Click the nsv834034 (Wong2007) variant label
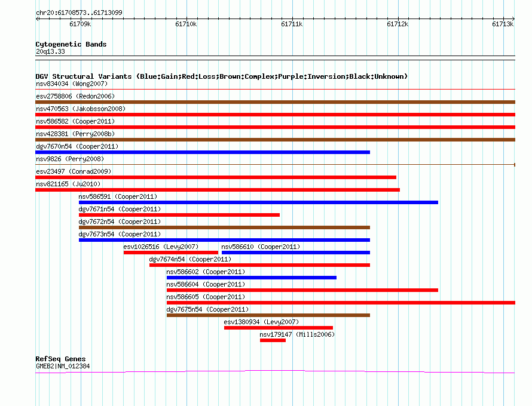Screen dimensions: 532x406 coord(72,84)
